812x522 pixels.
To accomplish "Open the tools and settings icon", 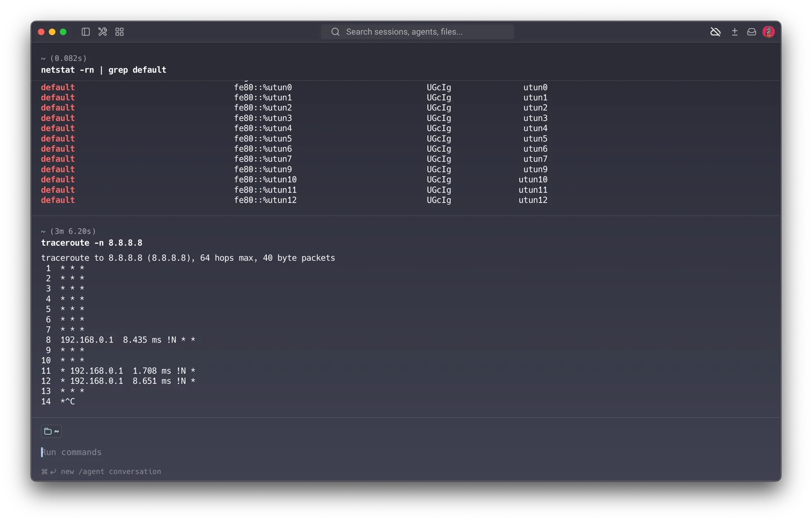I will tap(103, 32).
